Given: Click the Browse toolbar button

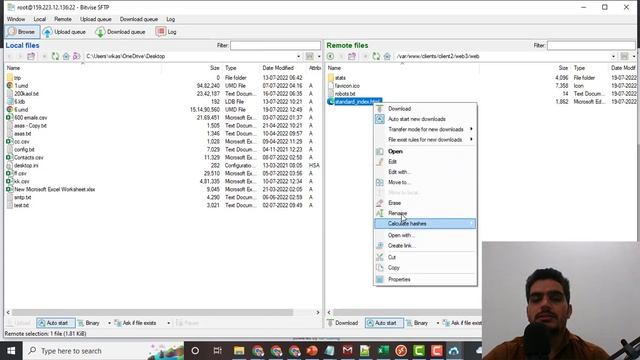Looking at the screenshot, I should [x=22, y=32].
